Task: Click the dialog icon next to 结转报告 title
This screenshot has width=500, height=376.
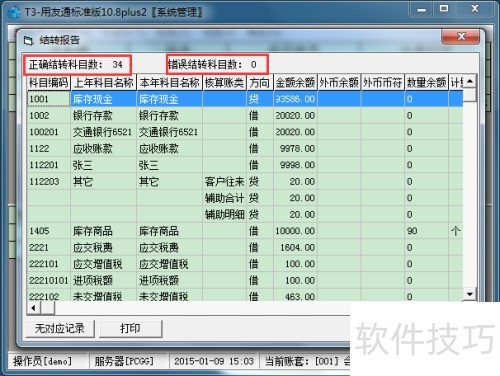Action: [x=28, y=41]
